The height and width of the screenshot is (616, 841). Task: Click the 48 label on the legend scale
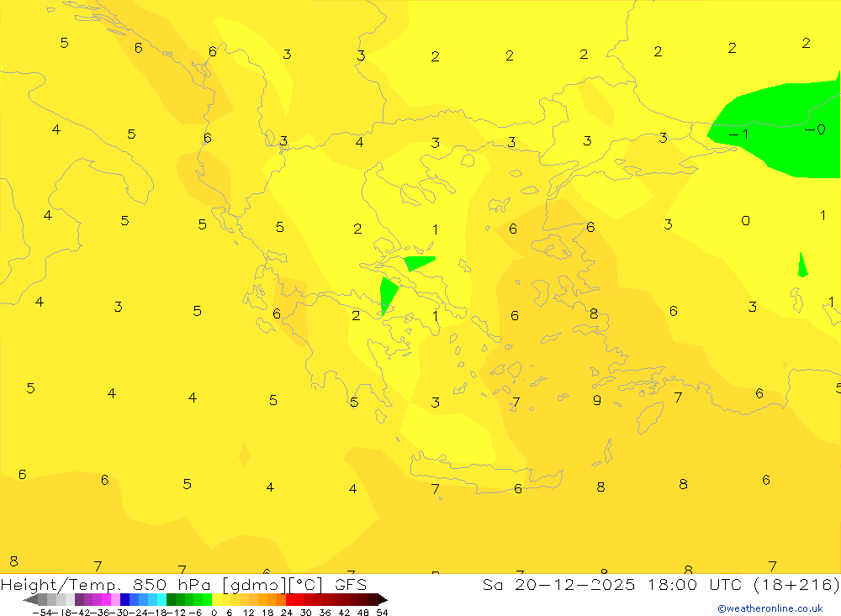(363, 613)
